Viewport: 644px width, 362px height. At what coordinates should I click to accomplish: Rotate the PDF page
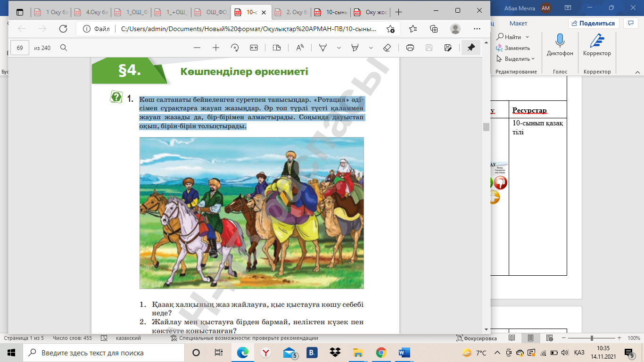(235, 48)
